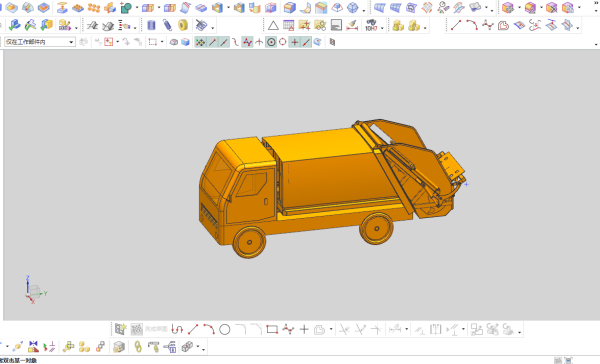The image size is (600, 364).
Task: Select the Arc tool in curve toolbar
Action: 471,25
